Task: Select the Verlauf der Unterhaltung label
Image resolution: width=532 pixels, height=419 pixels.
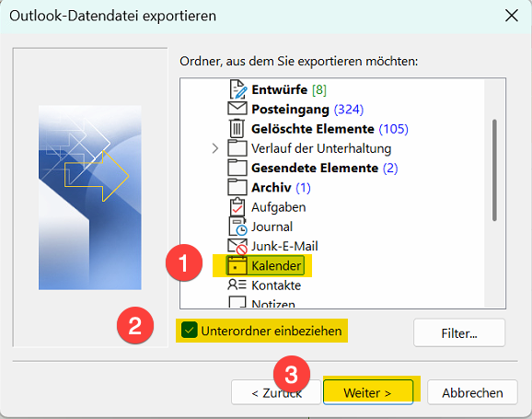Action: tap(321, 148)
